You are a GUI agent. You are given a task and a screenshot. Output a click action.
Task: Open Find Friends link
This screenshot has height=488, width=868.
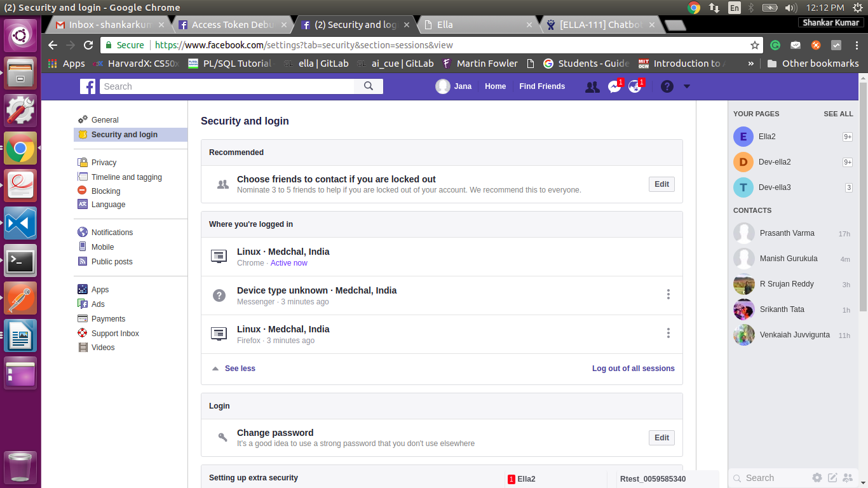[542, 86]
